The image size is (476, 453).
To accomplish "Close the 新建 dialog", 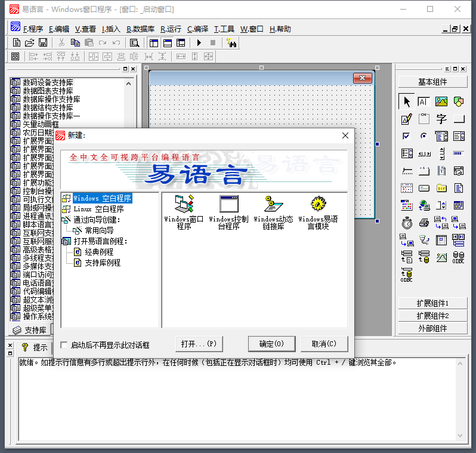I will pos(345,135).
